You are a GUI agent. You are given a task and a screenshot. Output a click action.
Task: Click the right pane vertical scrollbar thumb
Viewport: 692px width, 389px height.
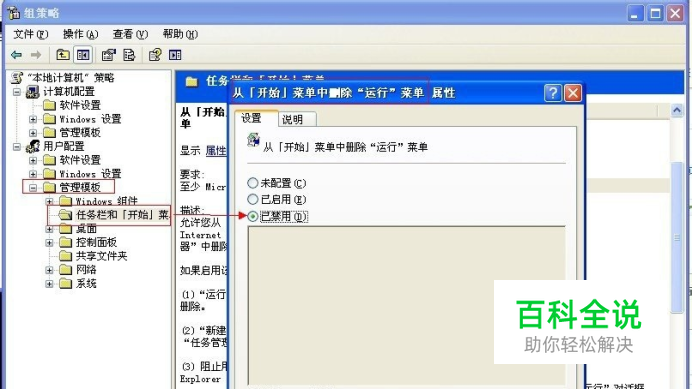point(677,238)
